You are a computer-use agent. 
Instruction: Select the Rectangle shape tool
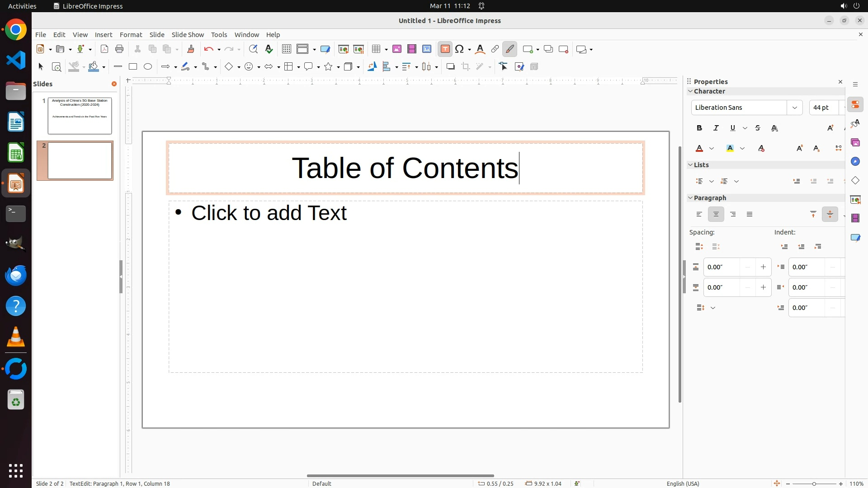[133, 67]
